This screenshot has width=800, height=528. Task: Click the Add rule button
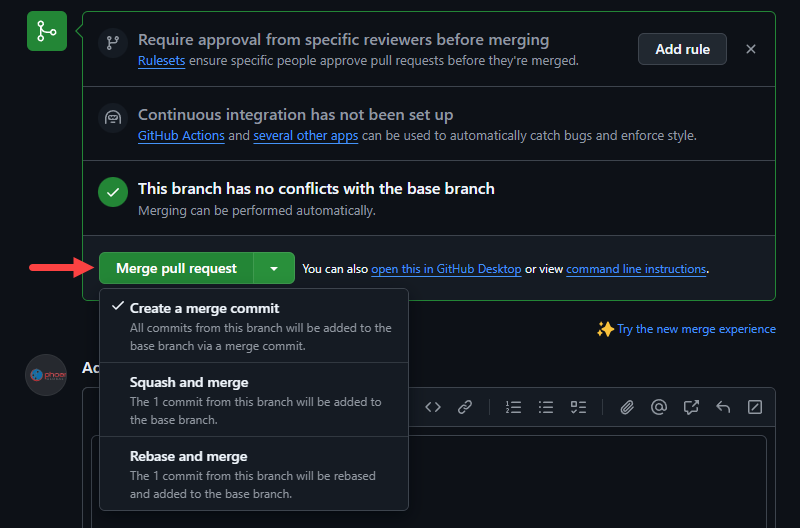(x=682, y=49)
